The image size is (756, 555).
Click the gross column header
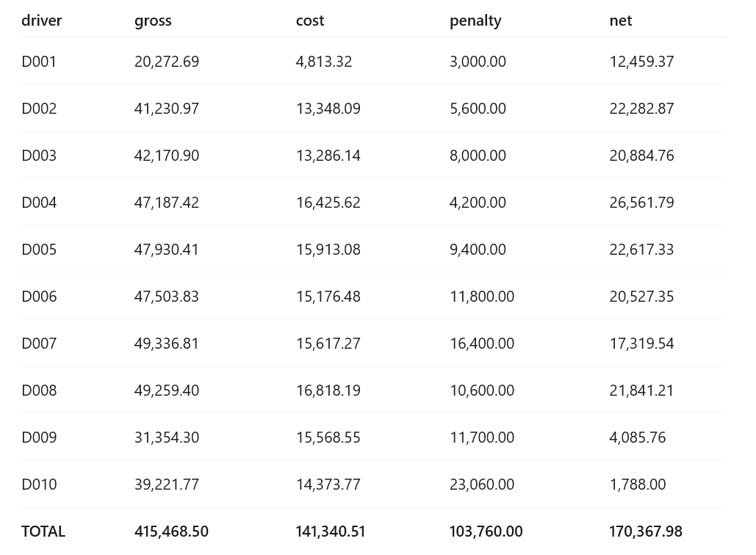click(153, 21)
